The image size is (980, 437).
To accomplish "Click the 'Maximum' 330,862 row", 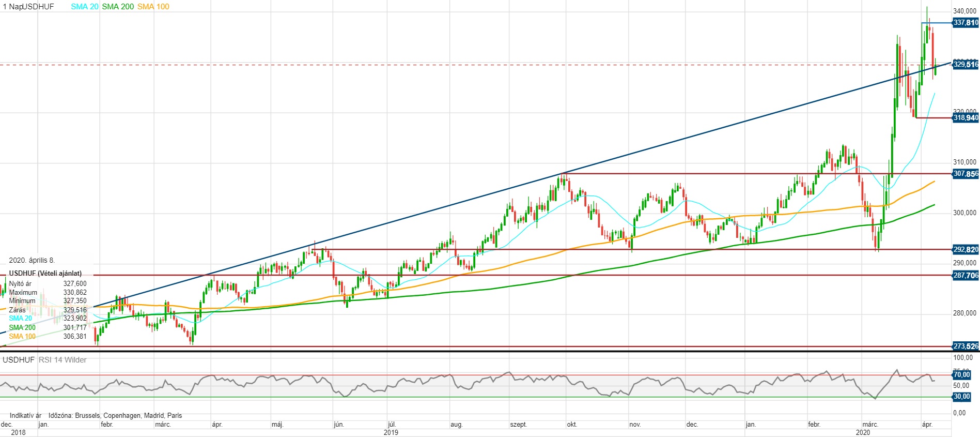I will [x=48, y=293].
